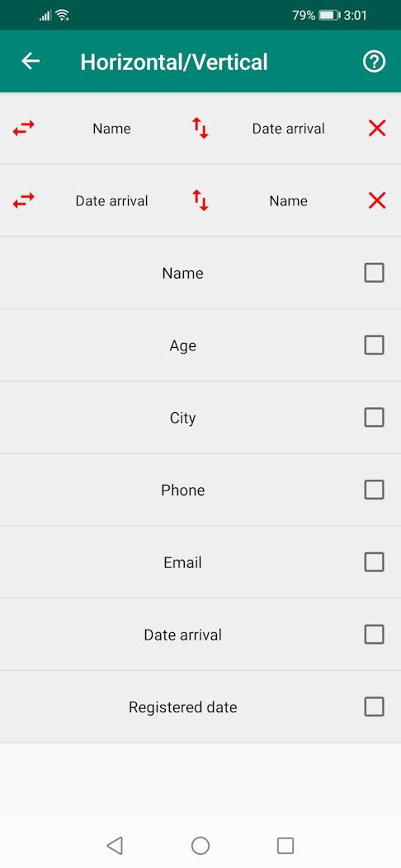
Task: Tap vertical swap arrows in first row
Action: click(x=200, y=129)
